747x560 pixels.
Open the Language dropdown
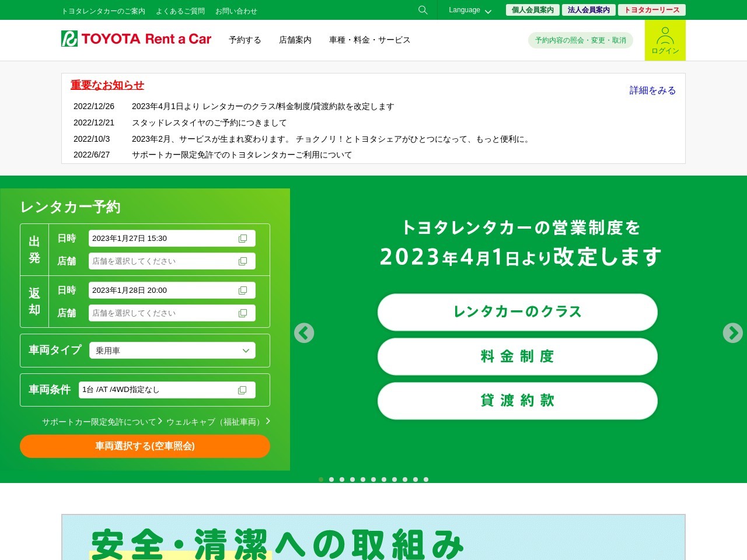pyautogui.click(x=470, y=10)
